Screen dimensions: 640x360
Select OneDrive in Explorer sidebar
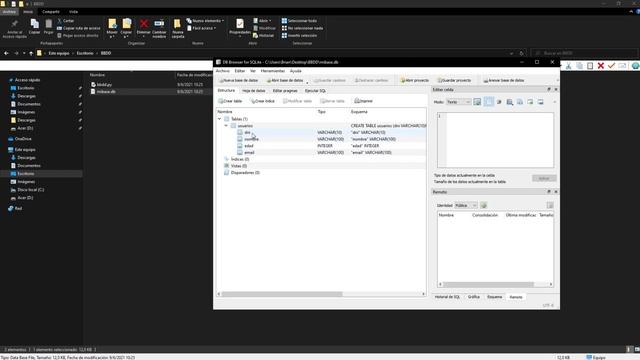coord(20,139)
